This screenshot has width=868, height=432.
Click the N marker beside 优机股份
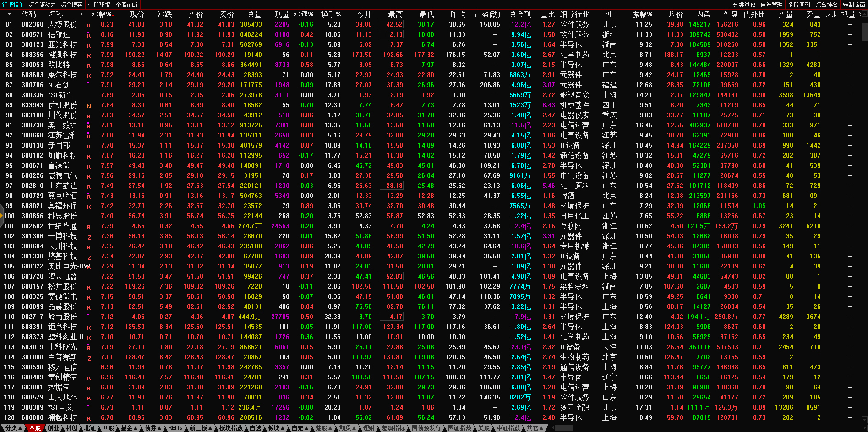pos(89,106)
